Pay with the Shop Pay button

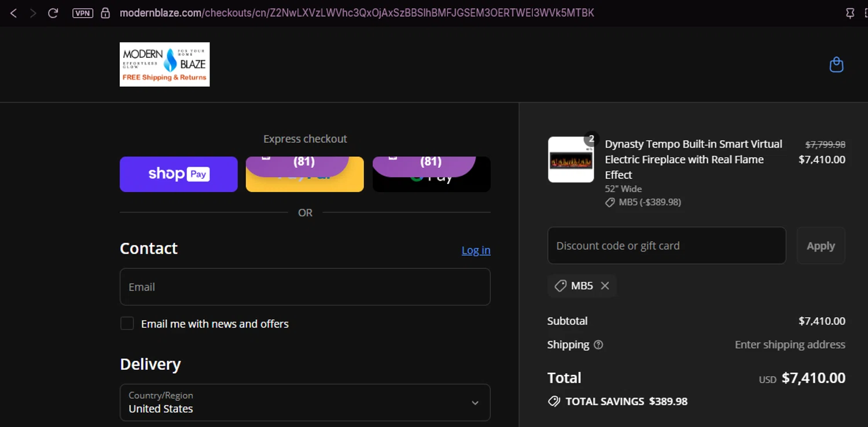[179, 174]
